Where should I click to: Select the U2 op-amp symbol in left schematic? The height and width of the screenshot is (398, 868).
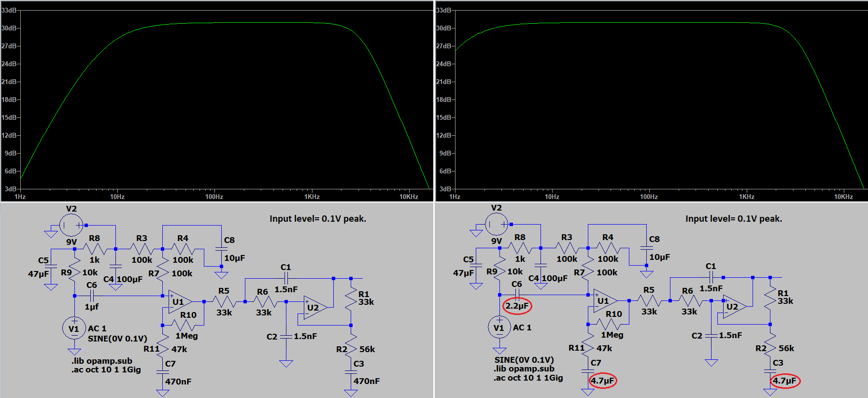tap(315, 307)
